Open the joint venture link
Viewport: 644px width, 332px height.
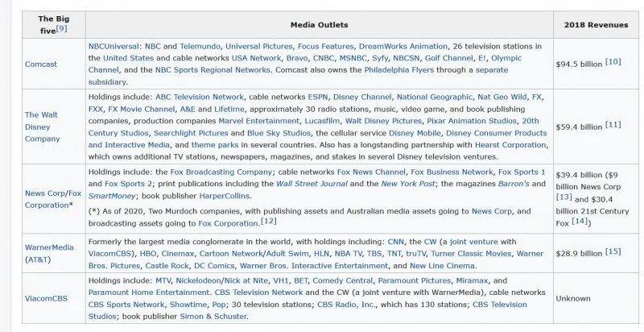(x=473, y=242)
